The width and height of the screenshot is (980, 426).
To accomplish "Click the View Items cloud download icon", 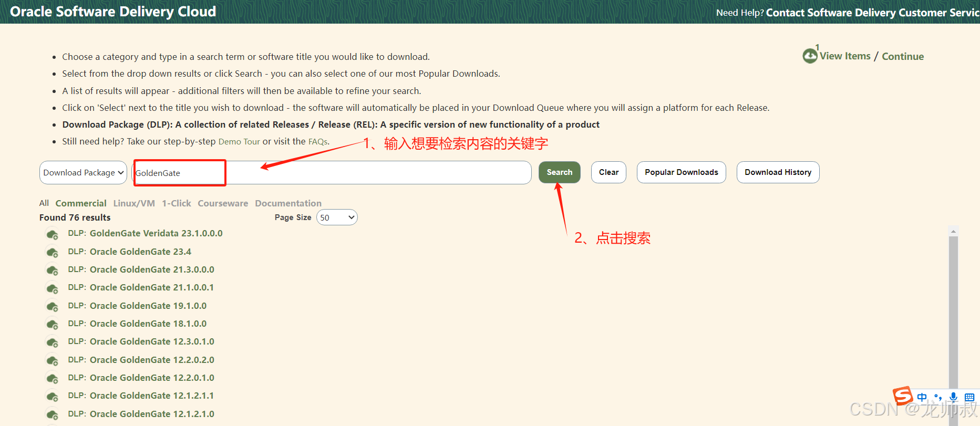I will coord(810,56).
